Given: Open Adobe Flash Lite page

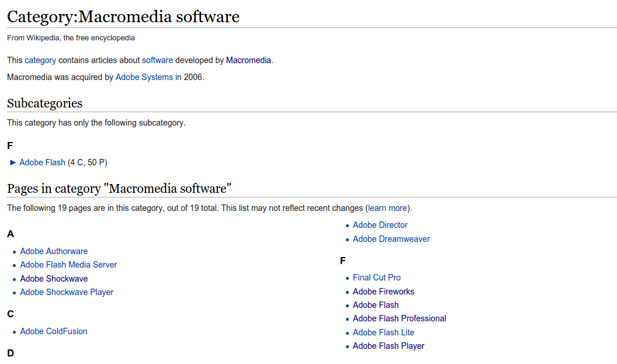Looking at the screenshot, I should 383,332.
